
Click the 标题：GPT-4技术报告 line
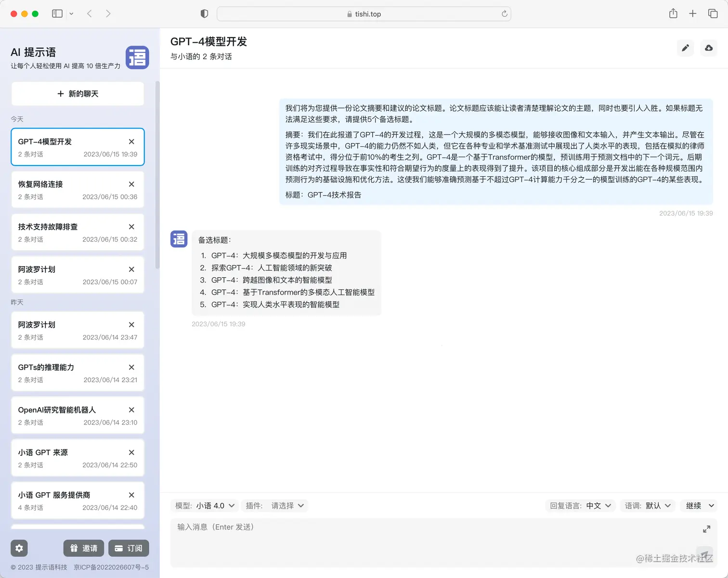point(323,195)
